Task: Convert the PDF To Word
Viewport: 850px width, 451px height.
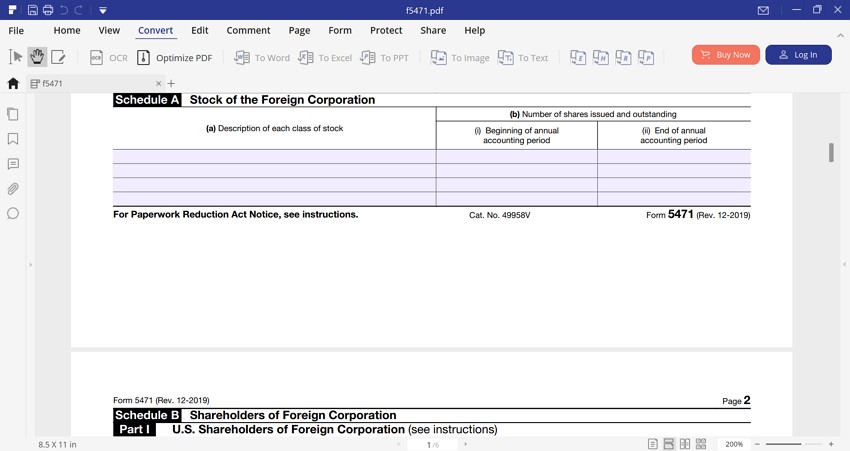Action: [x=262, y=57]
